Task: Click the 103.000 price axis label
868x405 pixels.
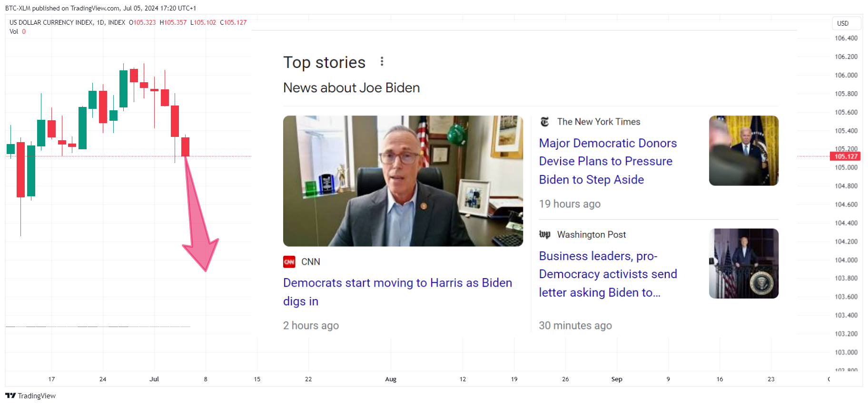Action: [x=846, y=352]
